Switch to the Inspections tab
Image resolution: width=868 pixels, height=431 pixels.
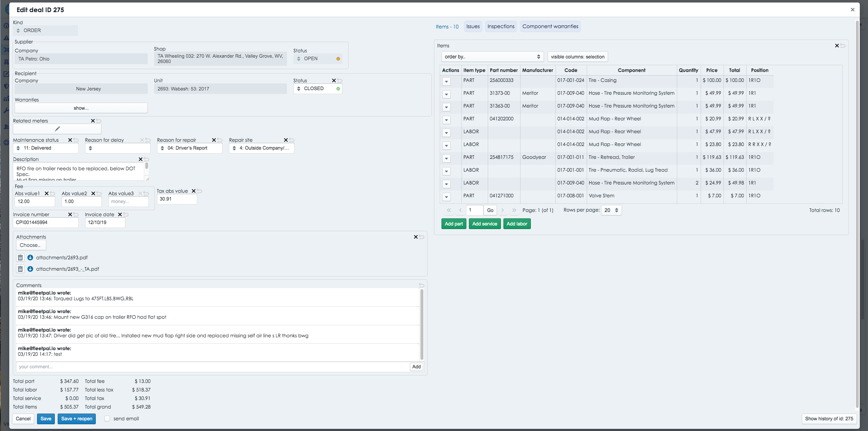[x=501, y=26]
